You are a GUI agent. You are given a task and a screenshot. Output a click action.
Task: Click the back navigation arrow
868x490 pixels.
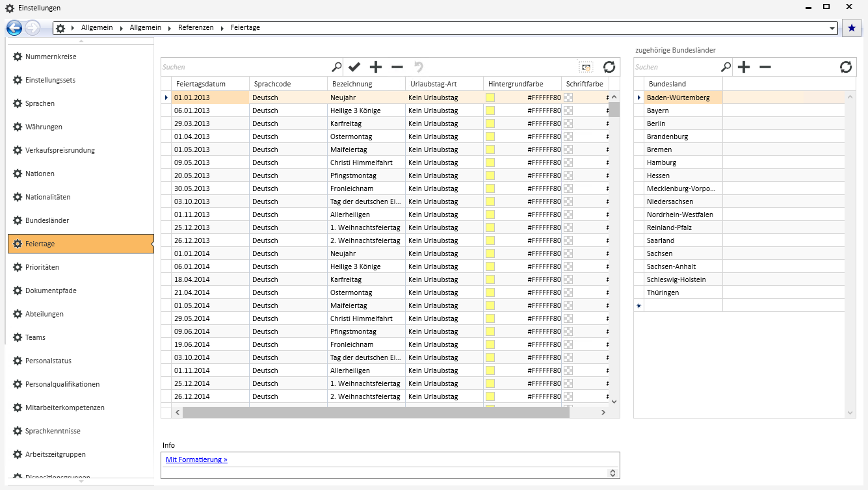pos(14,28)
